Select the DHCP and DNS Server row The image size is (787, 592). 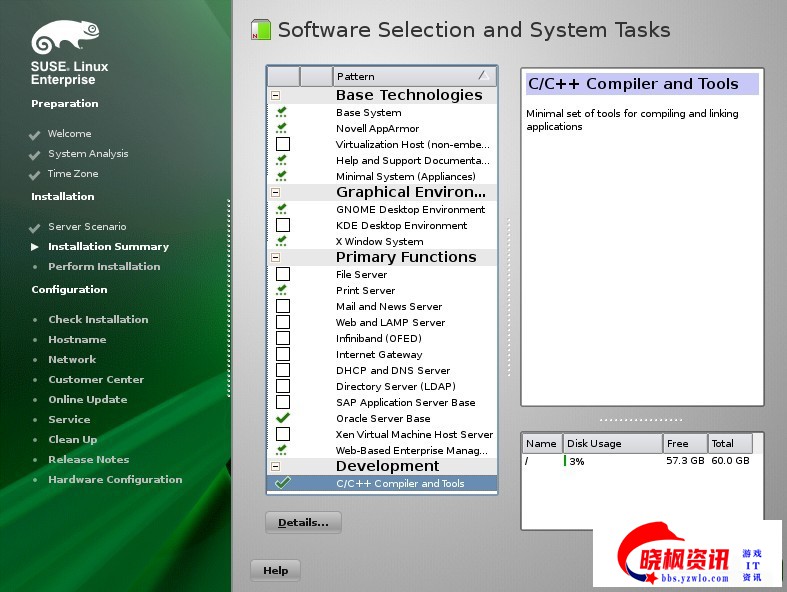pyautogui.click(x=392, y=370)
